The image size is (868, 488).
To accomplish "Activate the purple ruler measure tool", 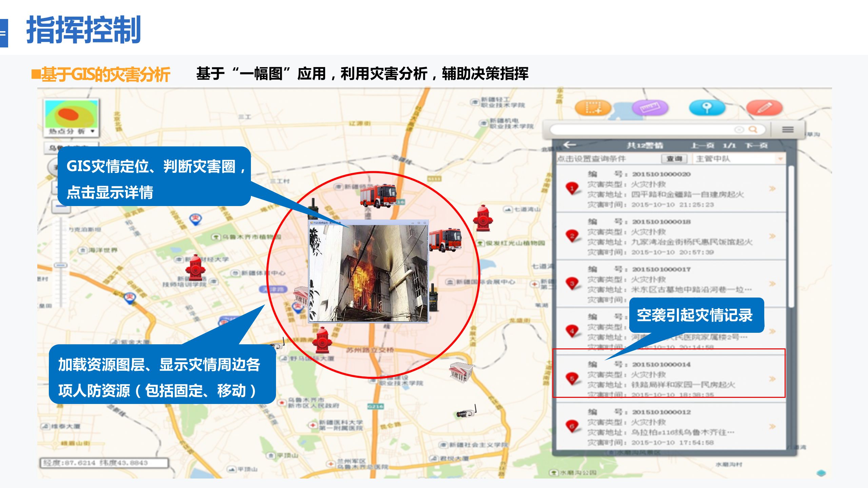I will pos(650,108).
